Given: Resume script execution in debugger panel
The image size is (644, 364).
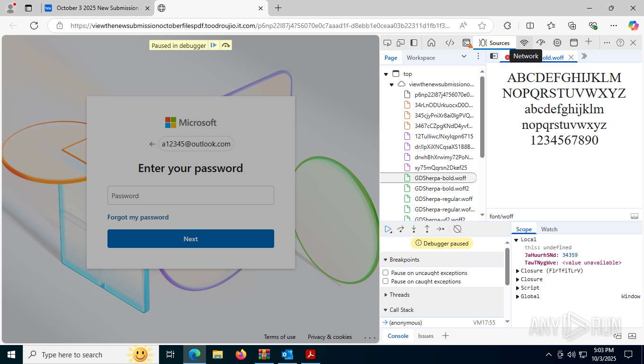Looking at the screenshot, I should click(x=388, y=229).
